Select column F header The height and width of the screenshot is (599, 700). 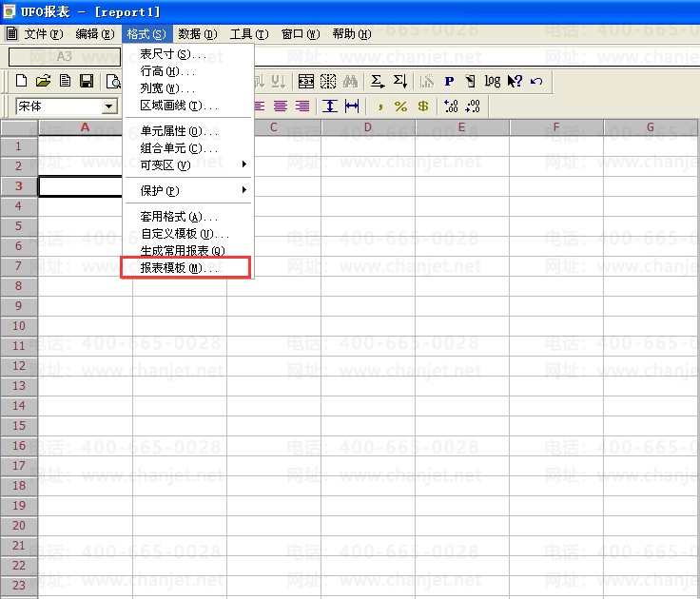556,127
